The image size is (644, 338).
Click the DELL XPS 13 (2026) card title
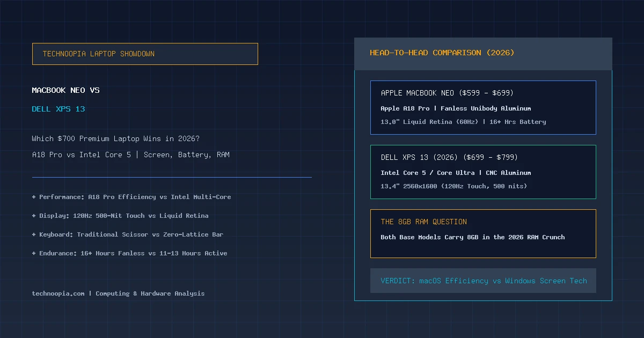[x=449, y=157]
